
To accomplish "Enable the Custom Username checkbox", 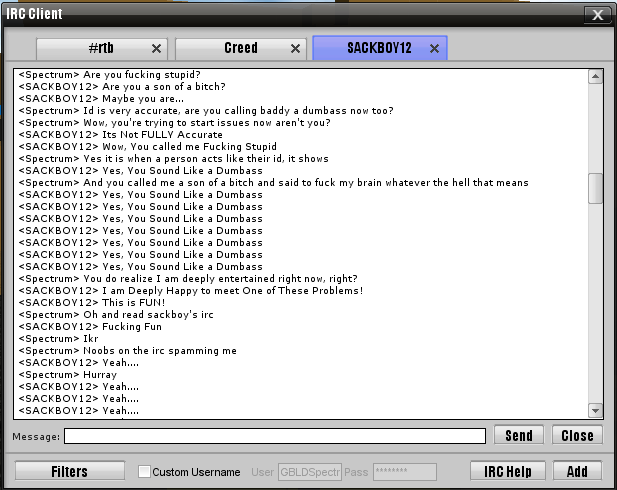I will click(x=144, y=472).
